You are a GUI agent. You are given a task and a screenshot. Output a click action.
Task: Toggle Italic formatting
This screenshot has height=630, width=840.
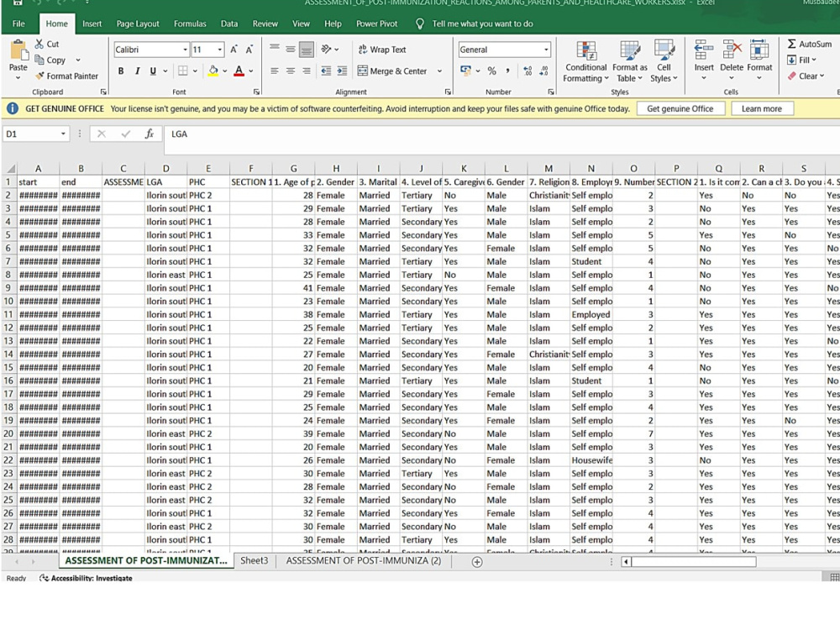pos(137,71)
